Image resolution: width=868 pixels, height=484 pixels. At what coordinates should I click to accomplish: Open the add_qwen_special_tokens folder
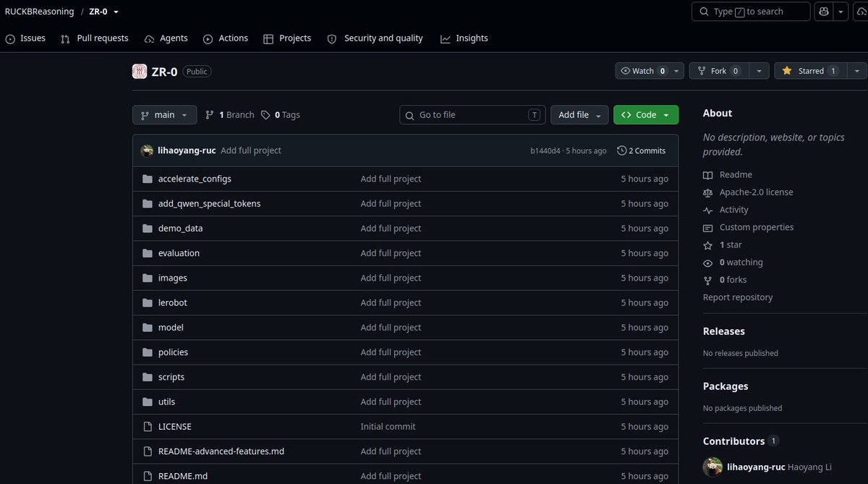(209, 203)
